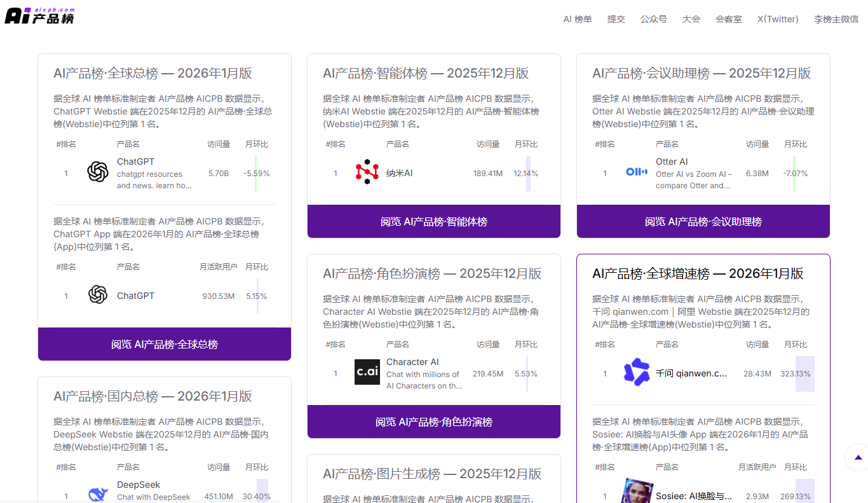This screenshot has width=868, height=503.
Task: Click the Character AI c.ai logo
Action: [x=367, y=372]
